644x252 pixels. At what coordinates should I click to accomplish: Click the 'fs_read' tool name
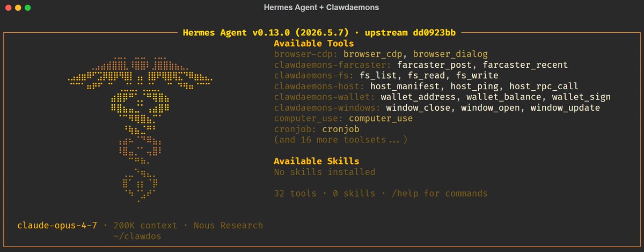pyautogui.click(x=427, y=76)
